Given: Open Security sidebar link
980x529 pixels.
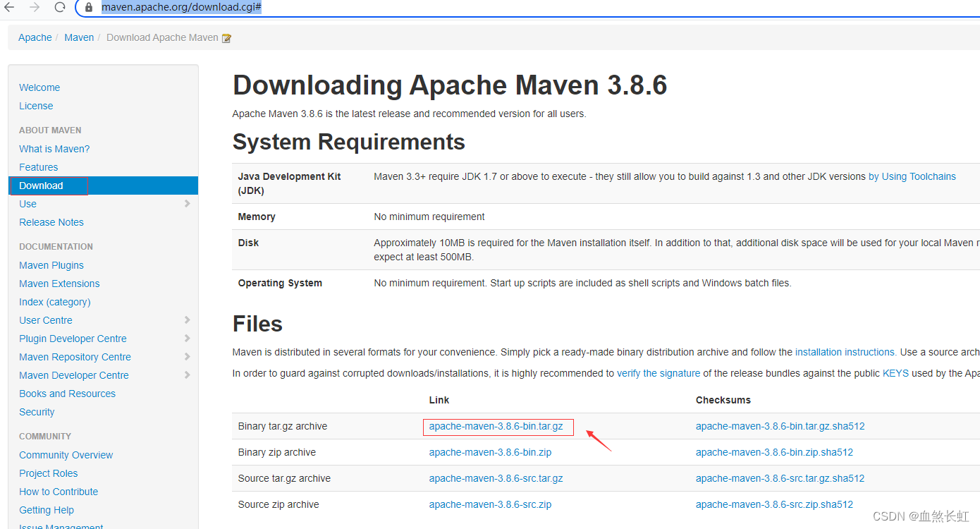Looking at the screenshot, I should [x=37, y=412].
